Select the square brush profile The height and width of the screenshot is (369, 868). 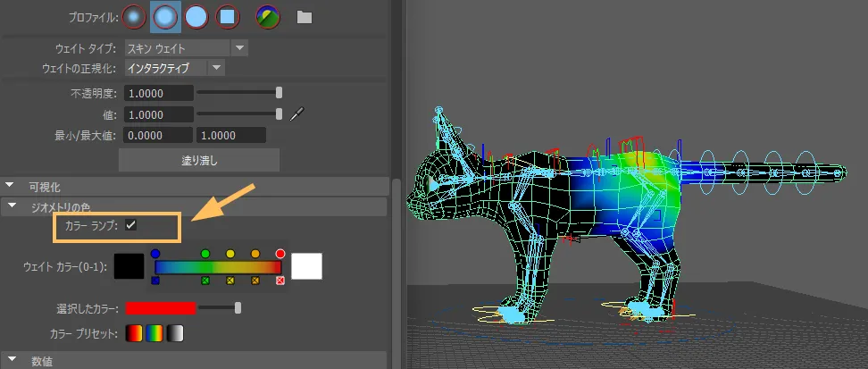point(228,16)
